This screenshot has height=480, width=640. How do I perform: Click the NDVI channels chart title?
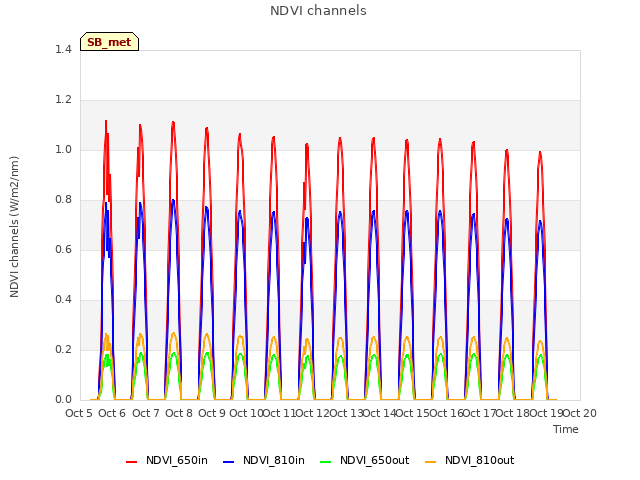[318, 11]
